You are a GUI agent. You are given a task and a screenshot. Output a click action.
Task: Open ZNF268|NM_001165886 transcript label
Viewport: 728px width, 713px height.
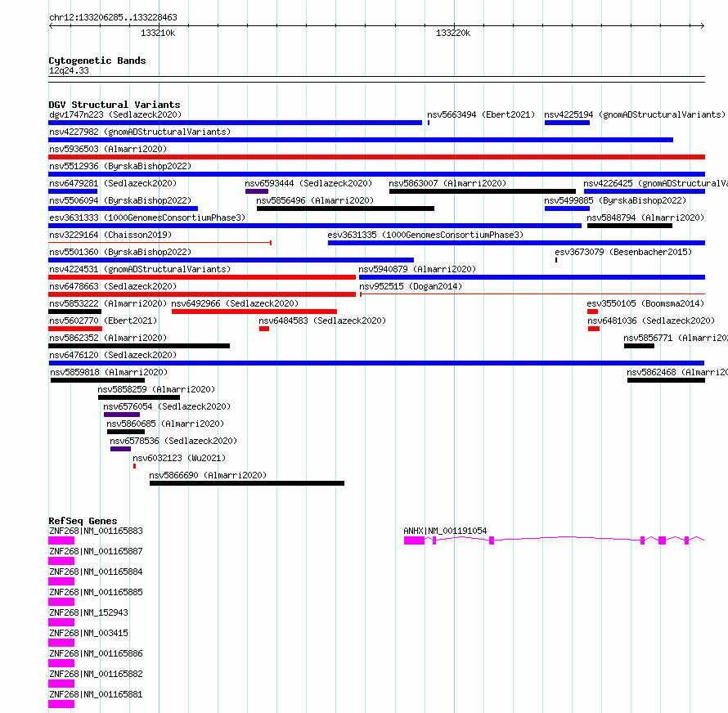pos(96,653)
